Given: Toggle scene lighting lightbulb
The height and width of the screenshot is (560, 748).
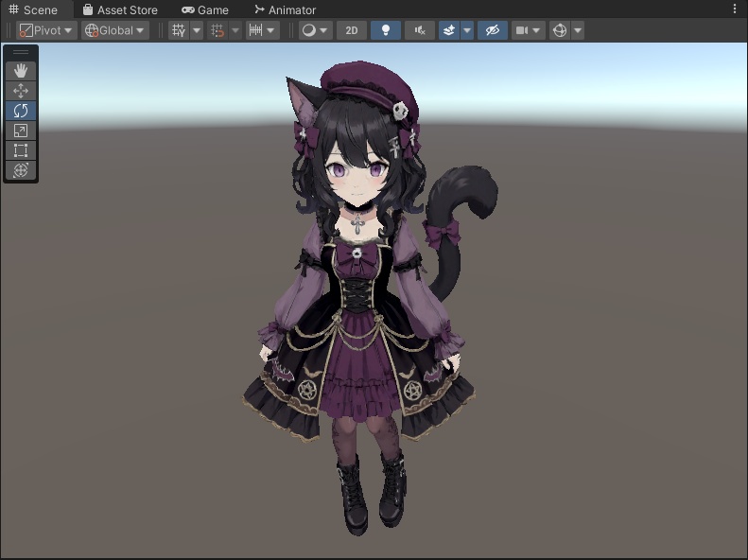Looking at the screenshot, I should point(386,30).
